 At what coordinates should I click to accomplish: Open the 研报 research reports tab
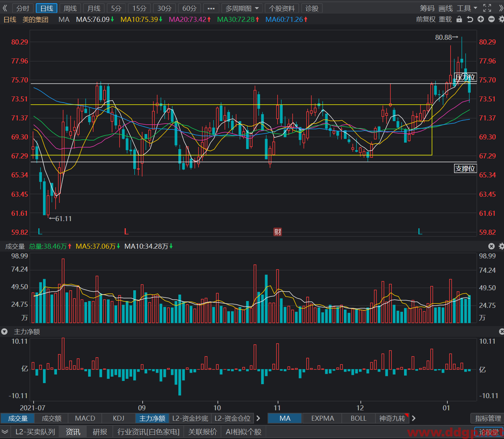pos(100,432)
